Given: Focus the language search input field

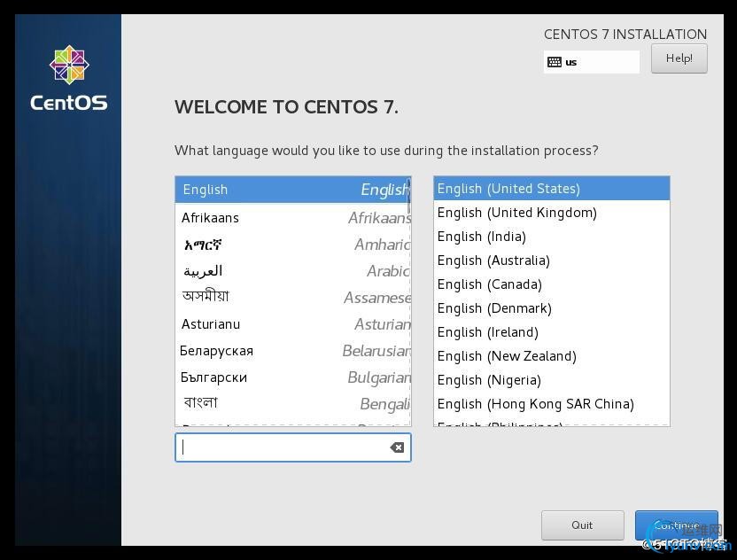Looking at the screenshot, I should [x=293, y=447].
